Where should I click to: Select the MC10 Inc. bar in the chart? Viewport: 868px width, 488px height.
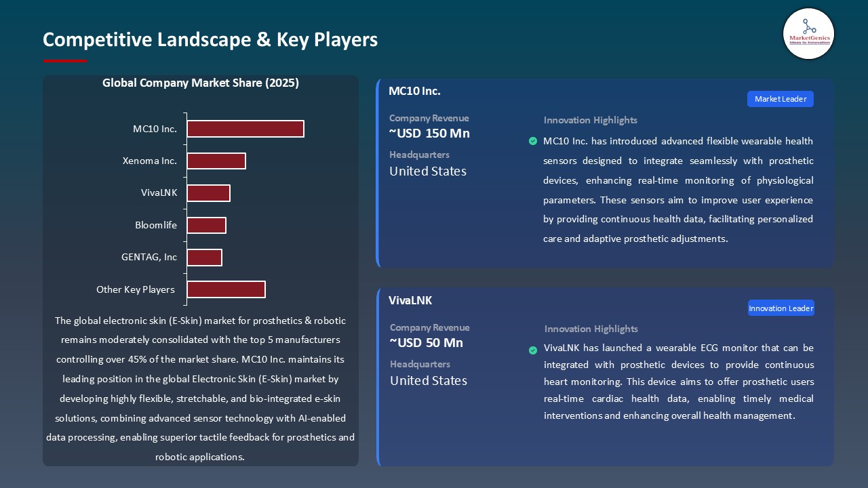pos(245,128)
